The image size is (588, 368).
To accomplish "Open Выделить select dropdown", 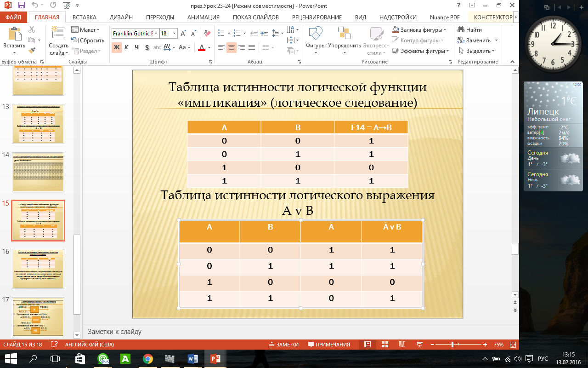I will pos(476,51).
